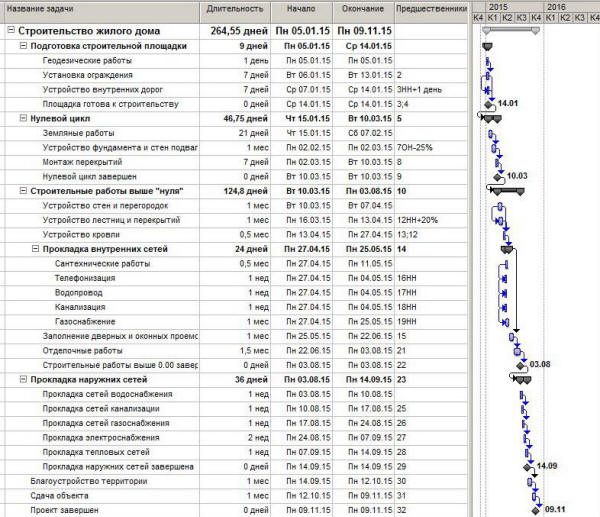600x517 pixels.
Task: Select the Земляные работы task name
Action: [78, 133]
